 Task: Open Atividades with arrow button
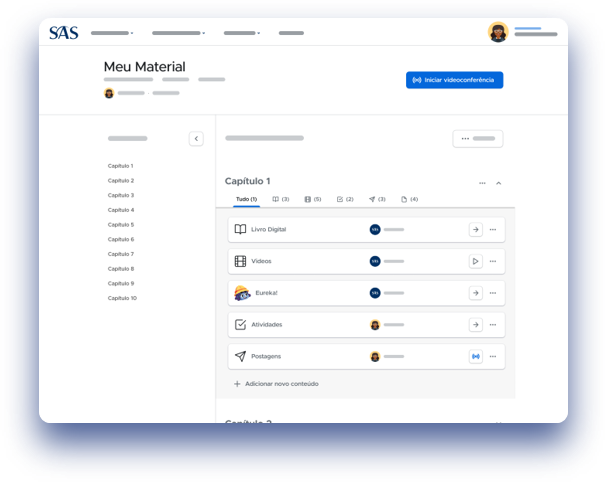click(475, 325)
